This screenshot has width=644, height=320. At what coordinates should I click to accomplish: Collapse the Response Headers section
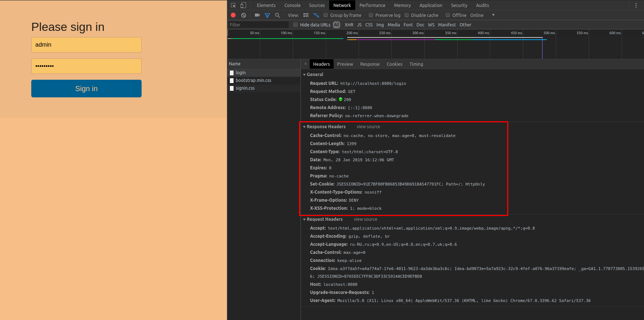(x=305, y=127)
